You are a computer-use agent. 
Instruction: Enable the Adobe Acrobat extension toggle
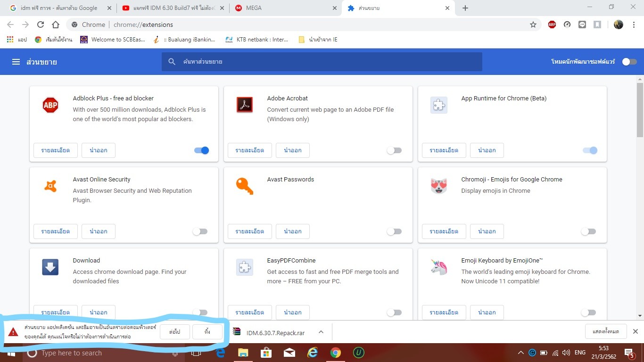(394, 150)
